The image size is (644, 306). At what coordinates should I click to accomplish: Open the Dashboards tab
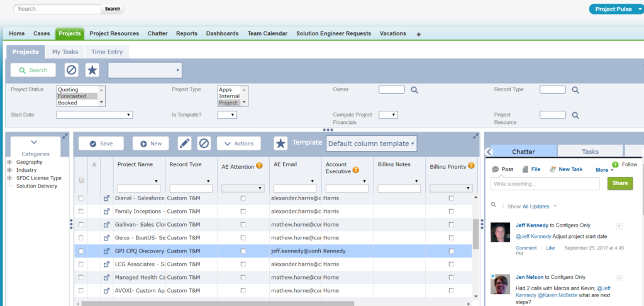222,33
